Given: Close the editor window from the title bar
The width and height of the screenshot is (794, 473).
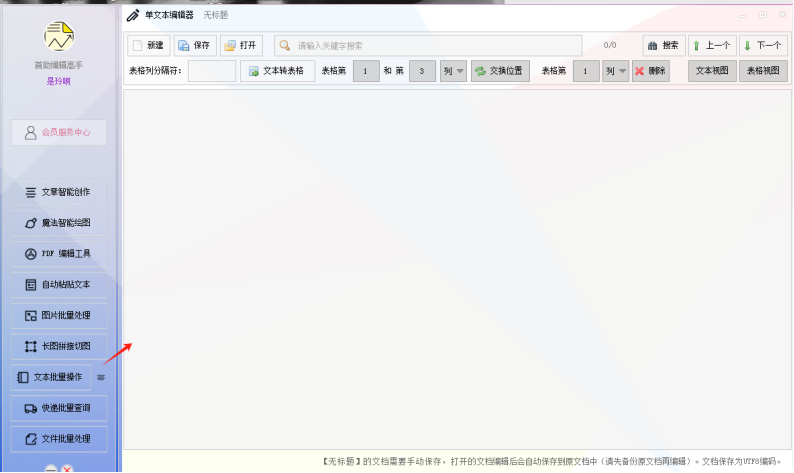Looking at the screenshot, I should click(x=782, y=15).
